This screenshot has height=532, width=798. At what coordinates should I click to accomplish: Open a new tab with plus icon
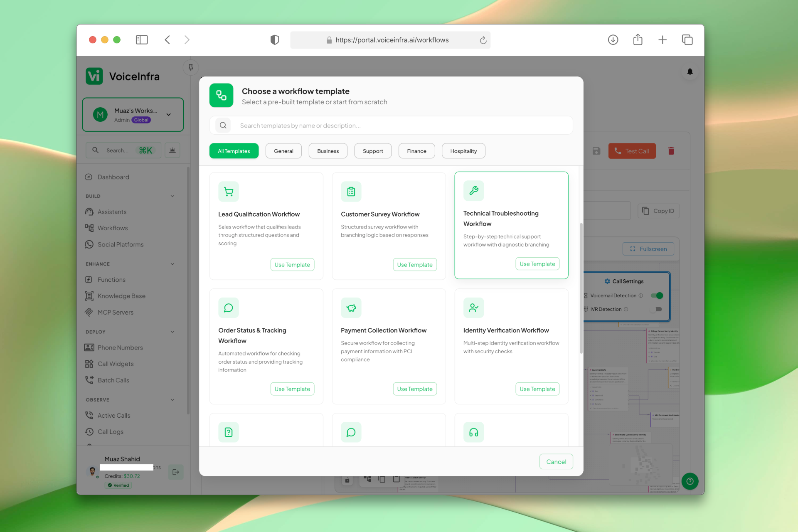tap(663, 40)
